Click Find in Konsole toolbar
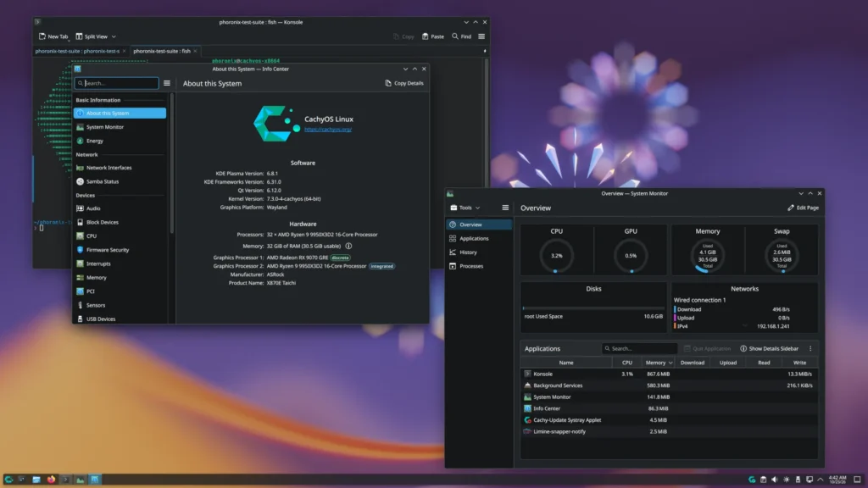The height and width of the screenshot is (488, 868). (x=461, y=36)
